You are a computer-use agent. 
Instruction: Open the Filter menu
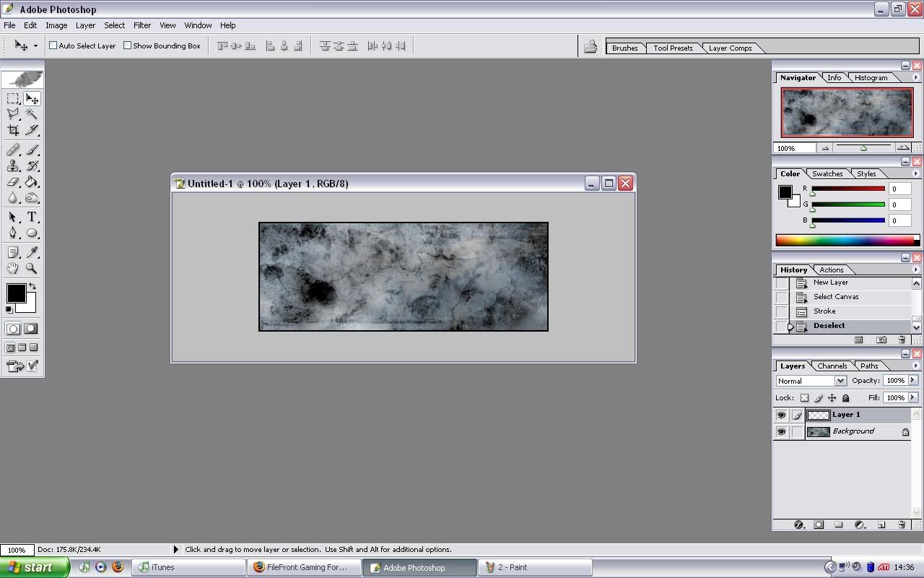(141, 25)
